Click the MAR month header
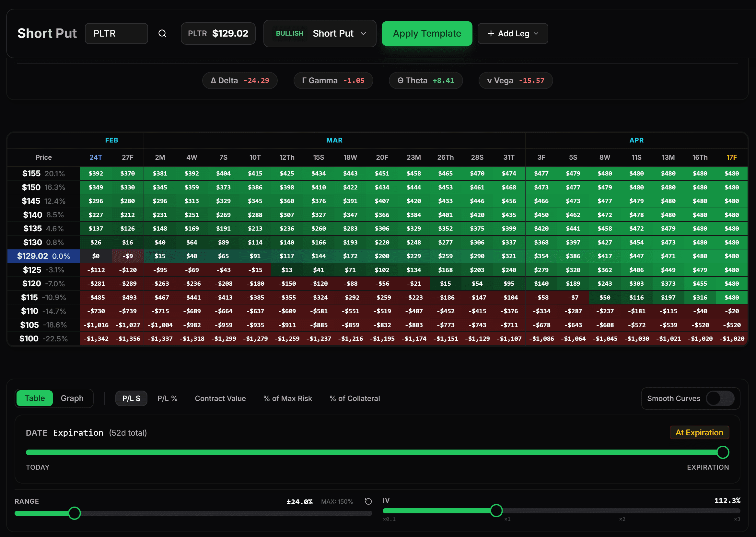This screenshot has height=537, width=756. point(334,140)
